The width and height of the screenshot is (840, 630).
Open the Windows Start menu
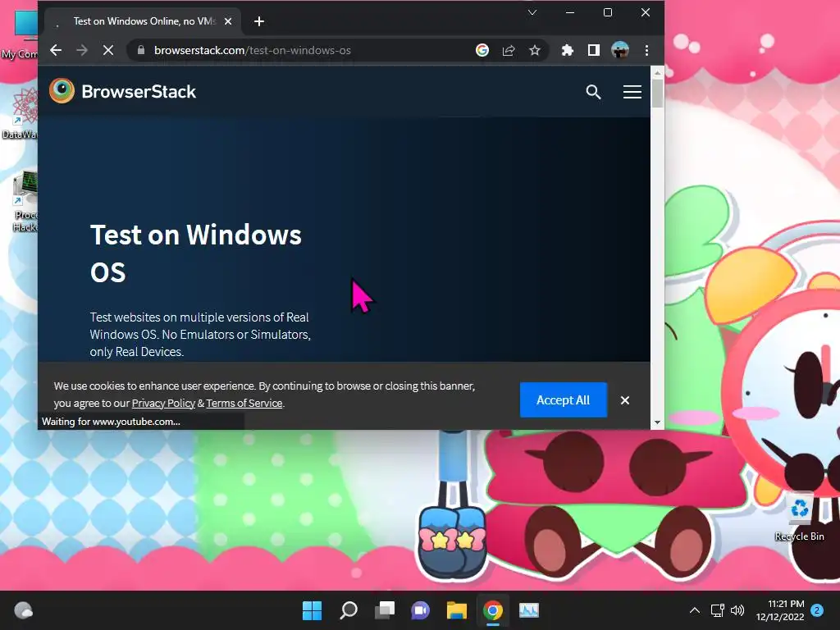point(312,610)
